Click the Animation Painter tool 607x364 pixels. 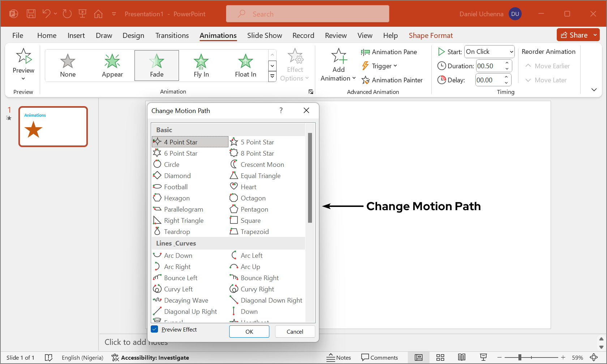(392, 80)
